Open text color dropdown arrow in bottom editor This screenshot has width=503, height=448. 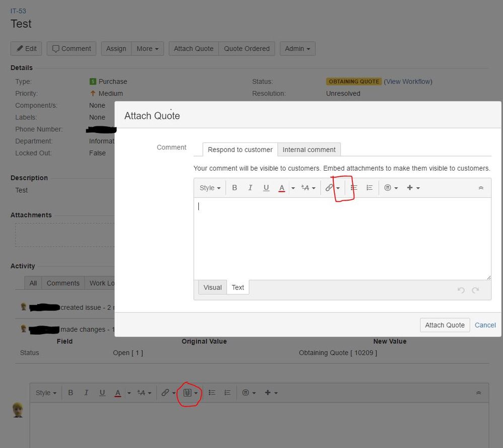coord(129,393)
